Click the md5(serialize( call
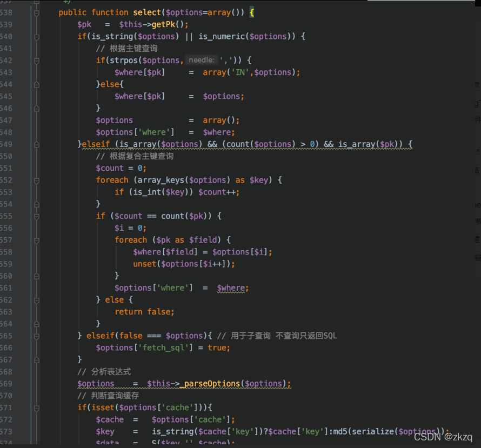This screenshot has width=481, height=448. pos(366,431)
